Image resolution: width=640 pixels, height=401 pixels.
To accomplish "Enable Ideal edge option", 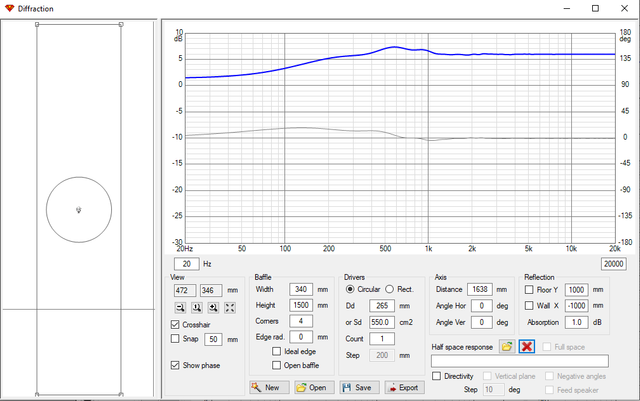I will tap(276, 351).
